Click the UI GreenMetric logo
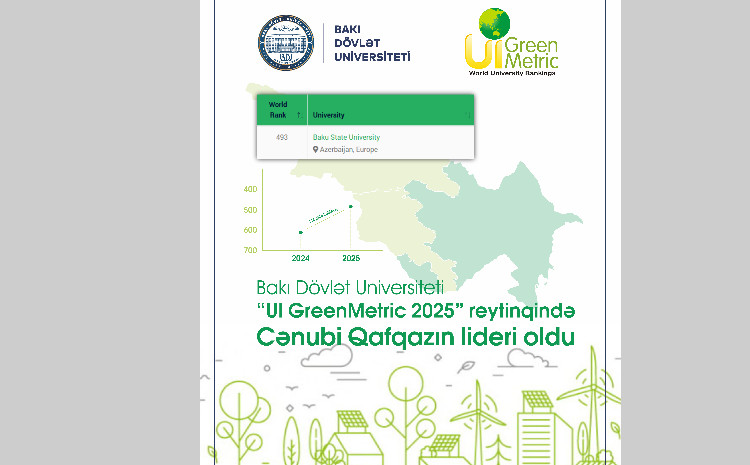Viewport: 750px width, 465px height. pyautogui.click(x=511, y=42)
